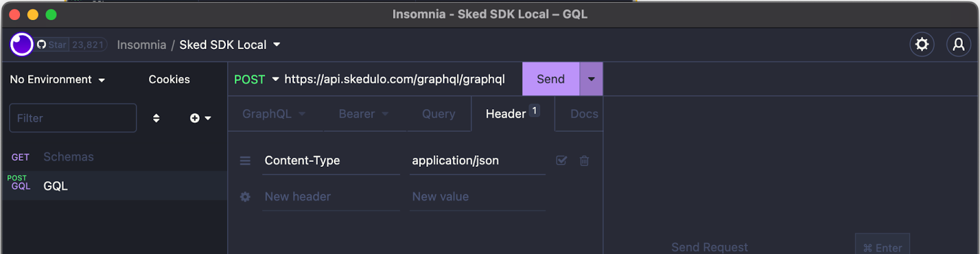
Task: Switch to the Query tab
Action: (x=439, y=114)
